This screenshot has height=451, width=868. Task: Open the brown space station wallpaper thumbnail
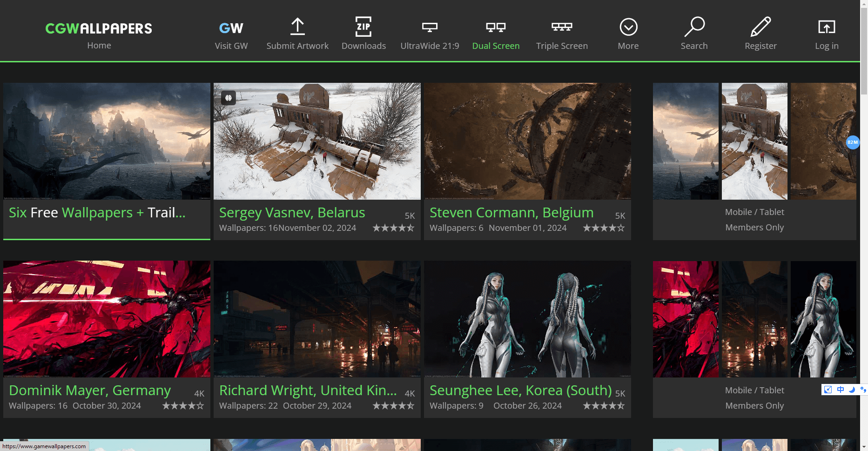(x=527, y=141)
